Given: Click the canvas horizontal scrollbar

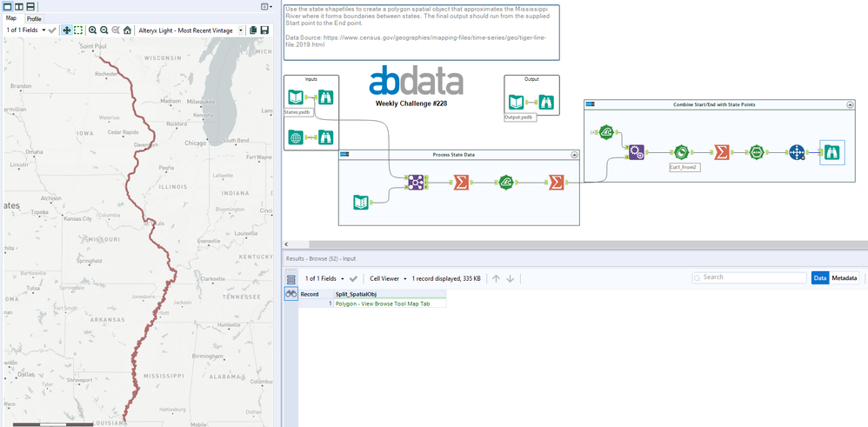Looking at the screenshot, I should (589, 244).
